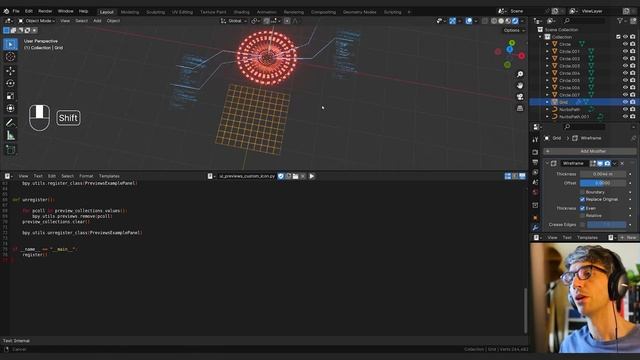
Task: Open the text editor type dropdown
Action: [8, 176]
